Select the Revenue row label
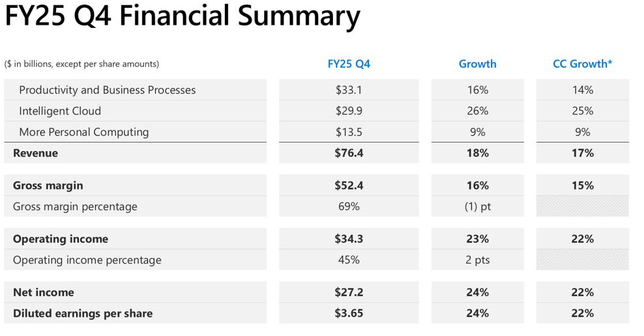The height and width of the screenshot is (336, 644). coord(35,153)
